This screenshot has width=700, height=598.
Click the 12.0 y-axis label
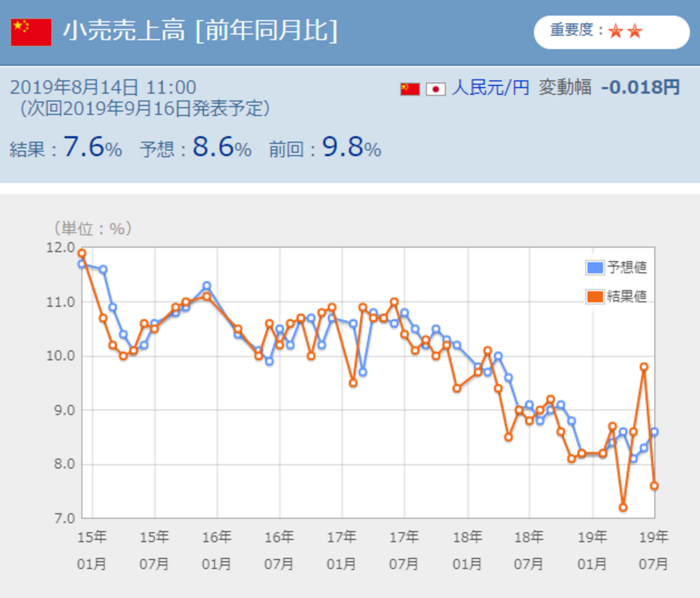point(60,248)
